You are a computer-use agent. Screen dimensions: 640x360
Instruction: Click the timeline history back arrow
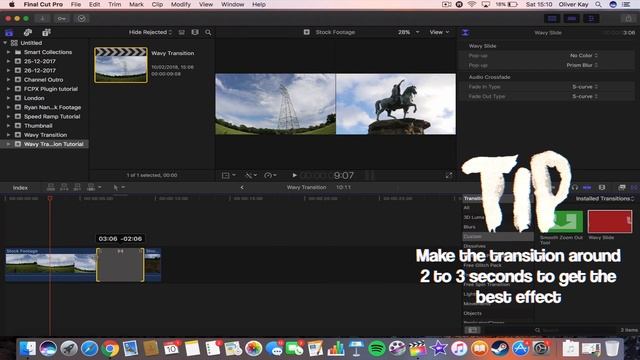click(x=242, y=187)
